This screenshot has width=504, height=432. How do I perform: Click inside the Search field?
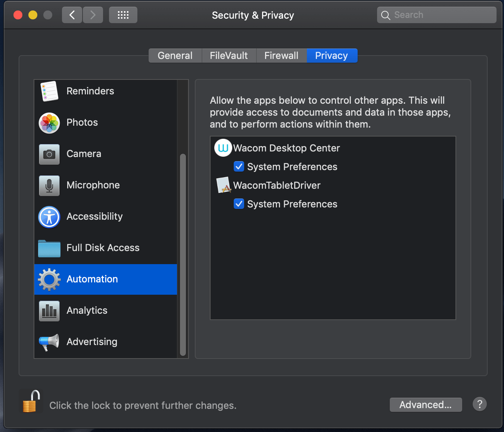pyautogui.click(x=436, y=15)
